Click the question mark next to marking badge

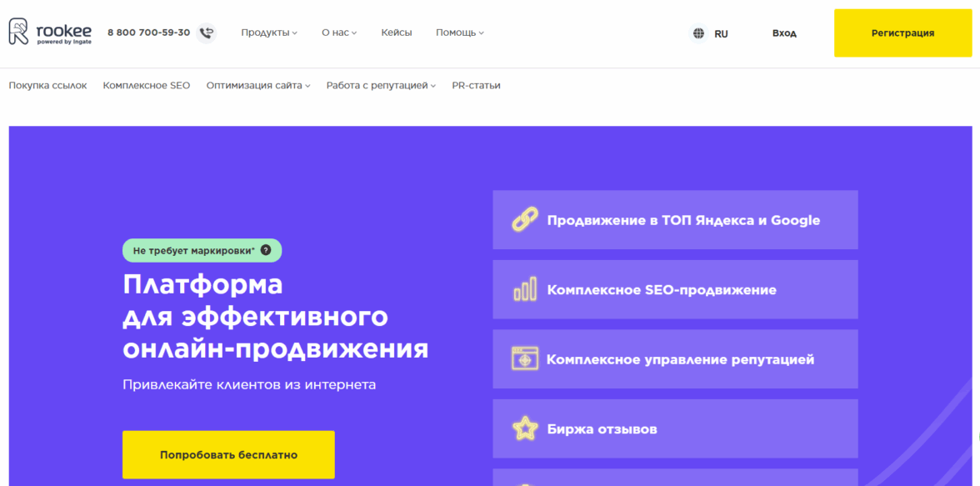(x=266, y=250)
